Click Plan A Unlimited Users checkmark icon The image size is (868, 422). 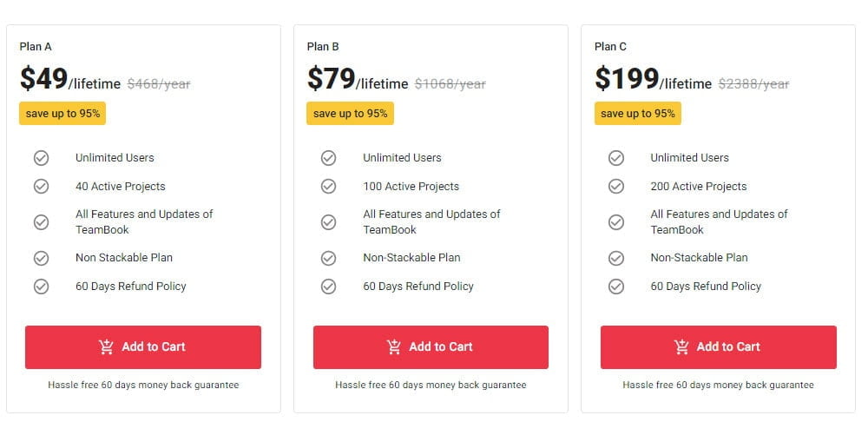(x=41, y=158)
